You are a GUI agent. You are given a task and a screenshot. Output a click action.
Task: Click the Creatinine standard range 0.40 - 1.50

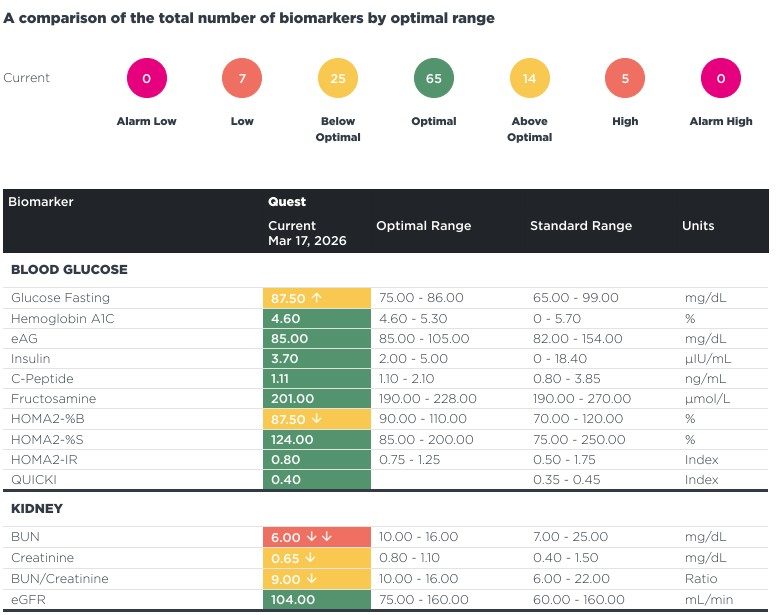click(566, 558)
